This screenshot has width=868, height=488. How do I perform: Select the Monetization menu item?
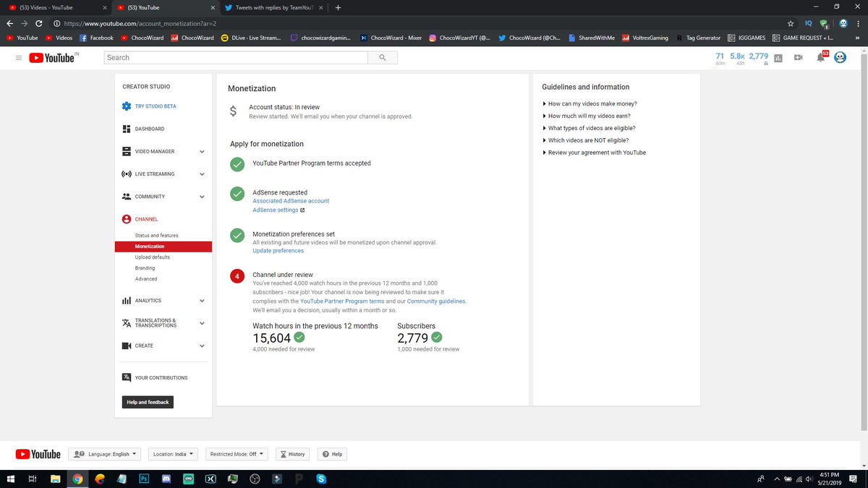pyautogui.click(x=163, y=247)
